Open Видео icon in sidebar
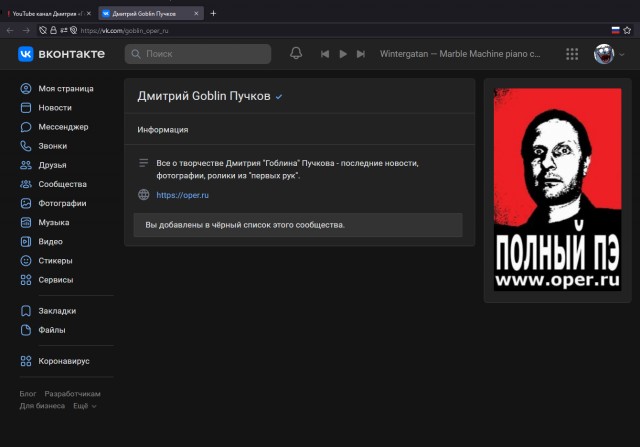 click(x=26, y=242)
